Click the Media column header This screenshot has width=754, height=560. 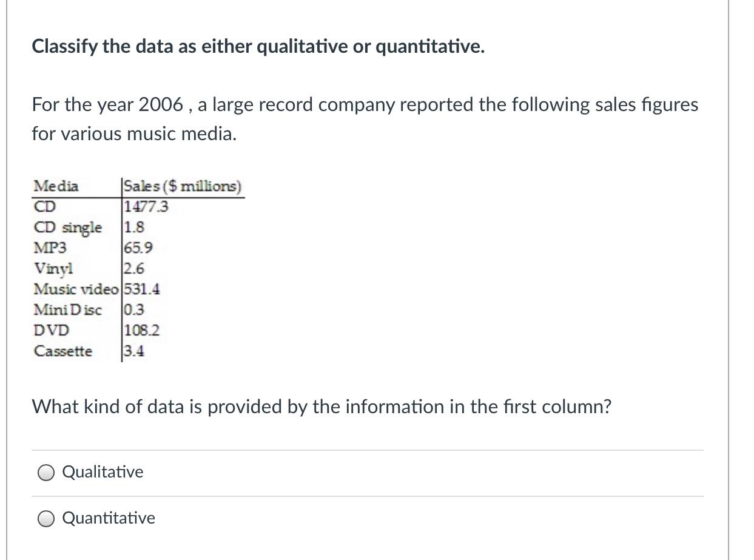tap(57, 186)
